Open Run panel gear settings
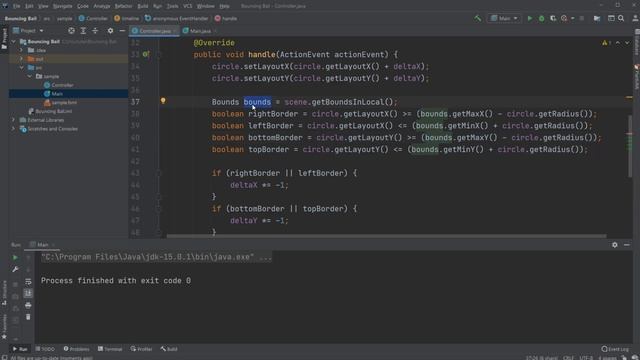640x360 pixels. pyautogui.click(x=615, y=245)
